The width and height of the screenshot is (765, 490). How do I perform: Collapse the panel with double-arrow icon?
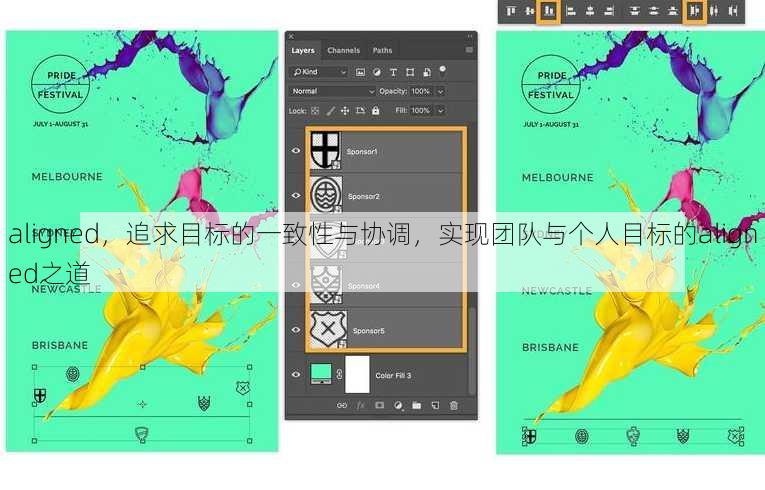tap(470, 36)
